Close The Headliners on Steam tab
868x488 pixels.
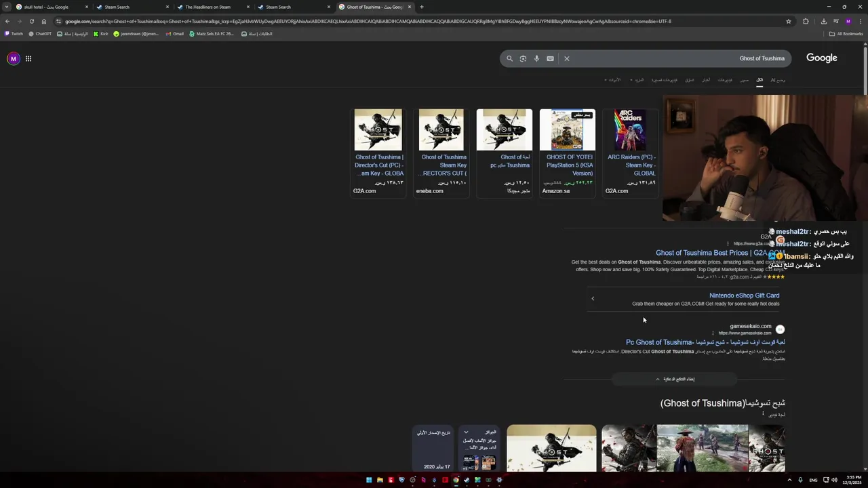248,7
